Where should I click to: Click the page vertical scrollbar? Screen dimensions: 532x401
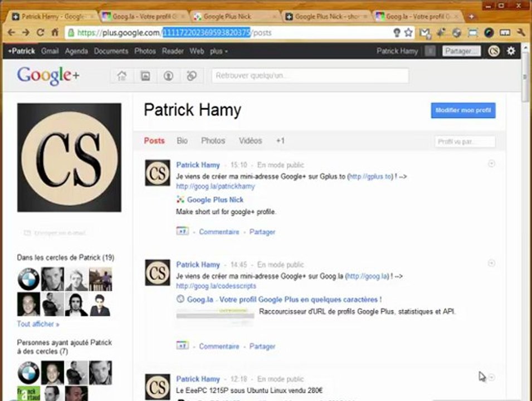pos(525,221)
